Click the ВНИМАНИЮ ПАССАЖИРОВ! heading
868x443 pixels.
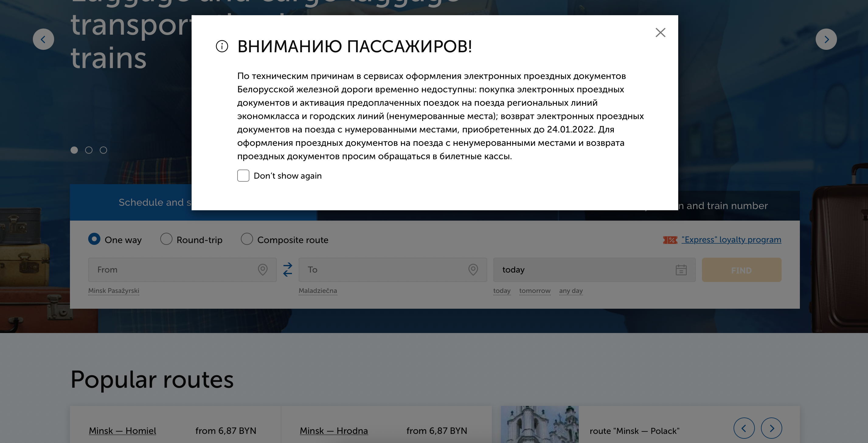355,46
